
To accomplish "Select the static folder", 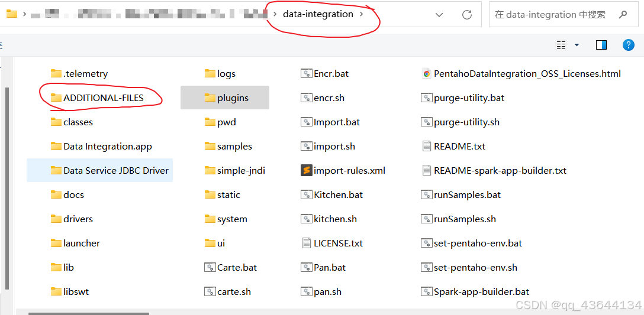I will pos(223,195).
